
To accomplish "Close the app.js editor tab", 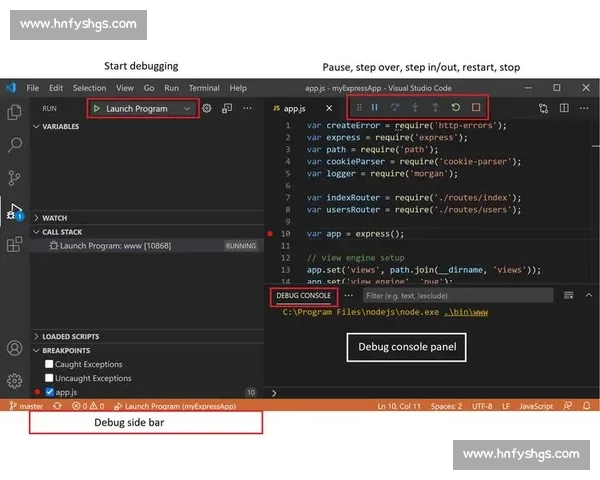I will 329,108.
